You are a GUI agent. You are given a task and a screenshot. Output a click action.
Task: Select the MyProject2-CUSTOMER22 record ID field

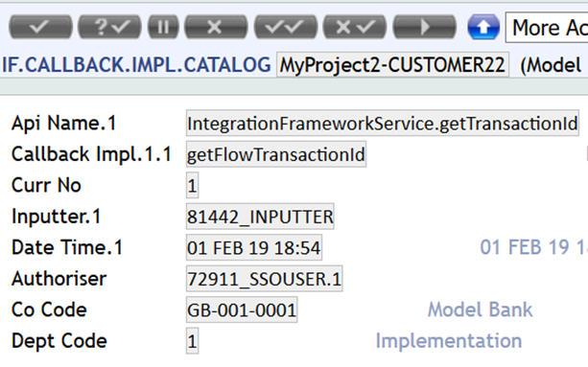tap(392, 65)
